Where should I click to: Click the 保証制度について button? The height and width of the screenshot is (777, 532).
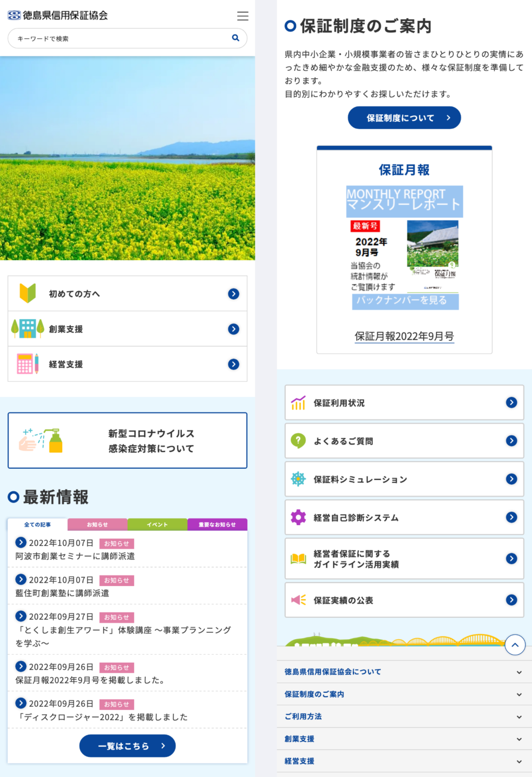(x=404, y=118)
